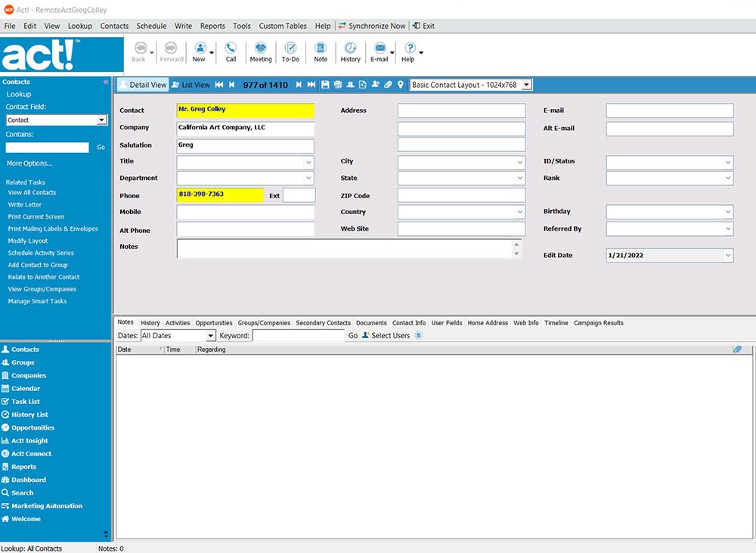The height and width of the screenshot is (553, 756).
Task: Go to the next contact record
Action: click(299, 85)
